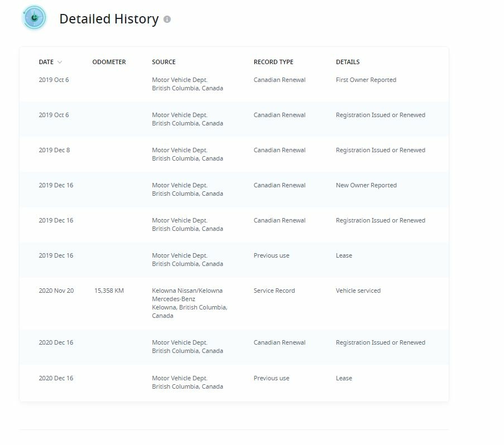Toggle the DATE column sort chevron
Viewport: 504px width, 445px height.
pos(60,62)
